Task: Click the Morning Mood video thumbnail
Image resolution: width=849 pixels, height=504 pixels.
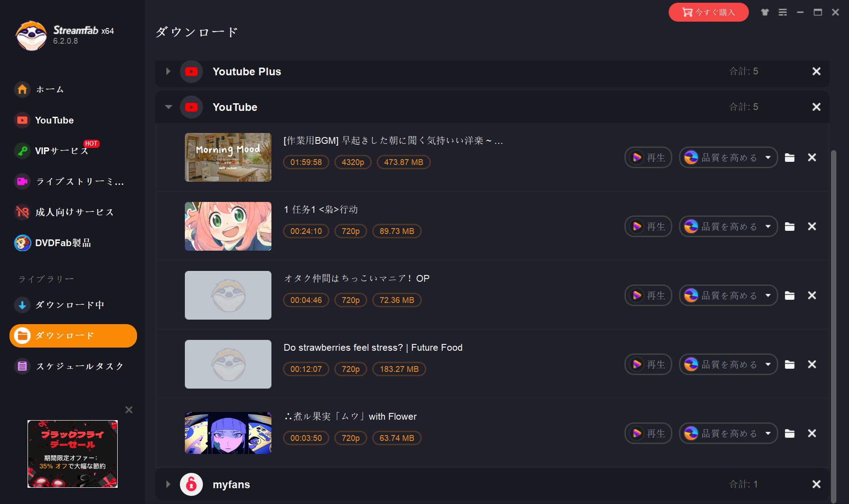Action: coord(228,157)
